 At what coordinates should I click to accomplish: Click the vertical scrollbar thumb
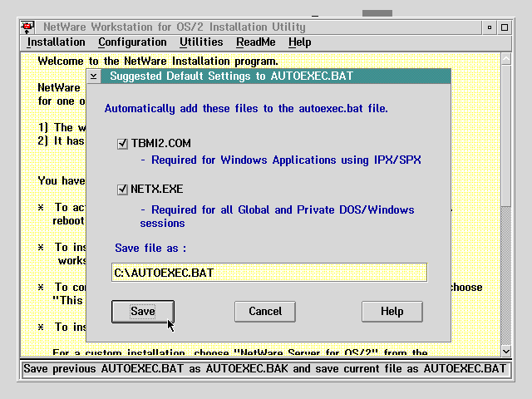[506, 135]
